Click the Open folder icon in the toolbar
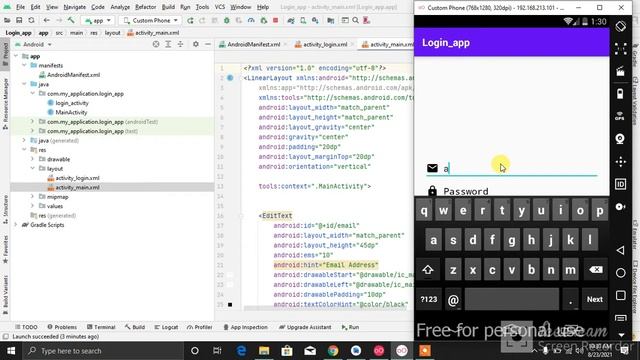640x360 pixels. 7,20
